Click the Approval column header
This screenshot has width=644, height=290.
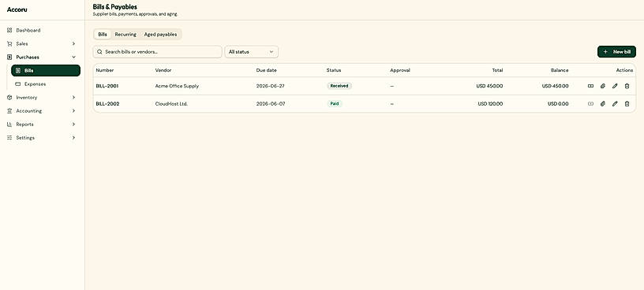click(400, 70)
